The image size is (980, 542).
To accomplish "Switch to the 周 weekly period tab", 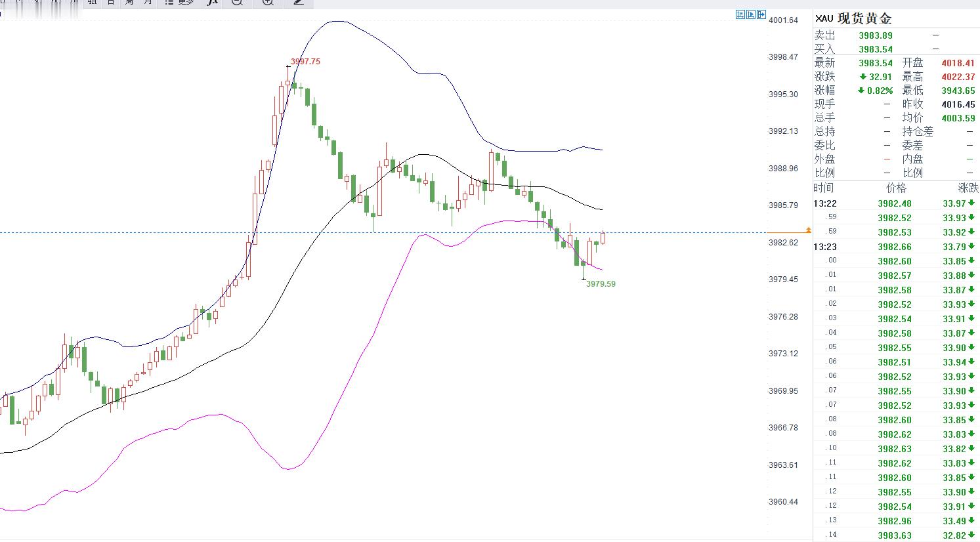I will point(129,3).
